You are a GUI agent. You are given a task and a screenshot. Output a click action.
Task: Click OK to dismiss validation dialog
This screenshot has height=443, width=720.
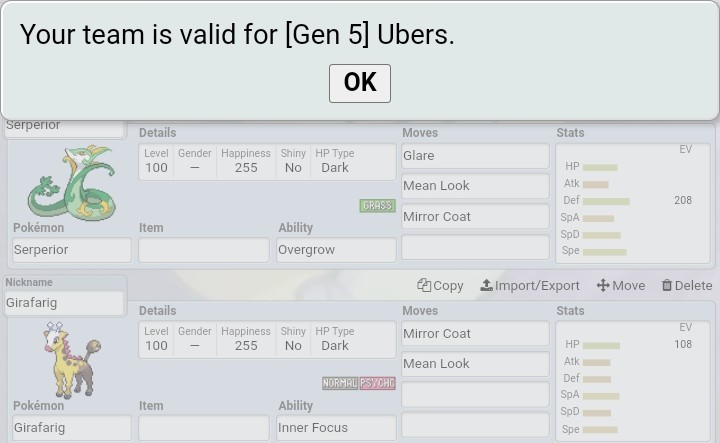(359, 83)
